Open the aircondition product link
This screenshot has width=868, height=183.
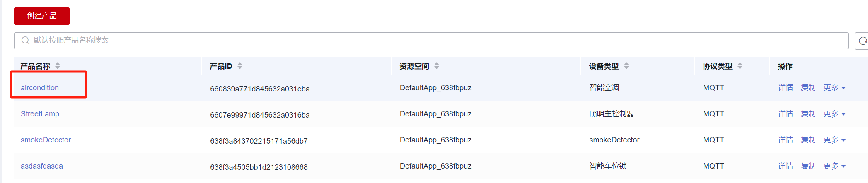[40, 88]
